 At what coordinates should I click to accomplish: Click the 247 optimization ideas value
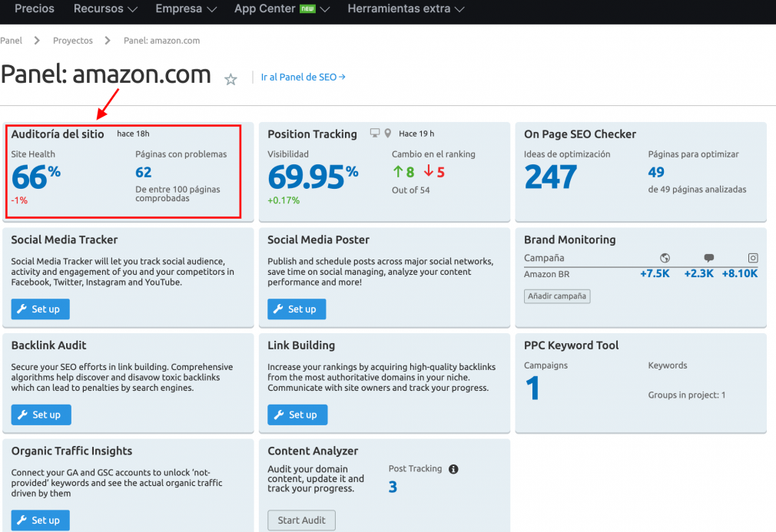550,177
